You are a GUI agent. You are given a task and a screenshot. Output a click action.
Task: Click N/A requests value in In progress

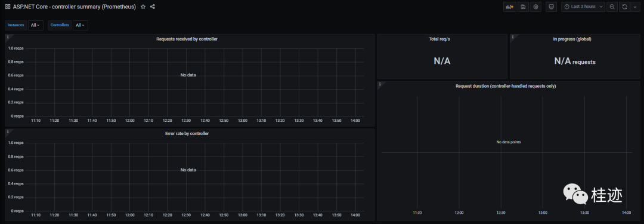(575, 62)
